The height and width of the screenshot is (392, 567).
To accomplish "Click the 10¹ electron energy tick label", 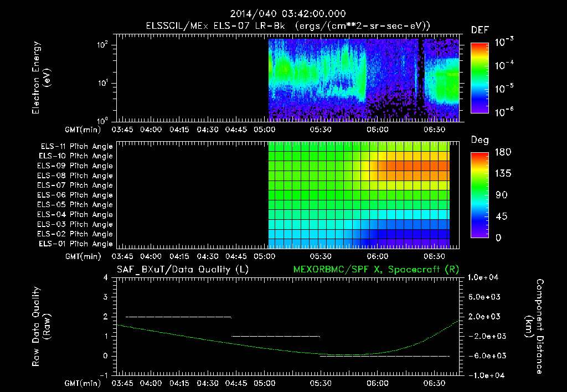I will pyautogui.click(x=102, y=83).
